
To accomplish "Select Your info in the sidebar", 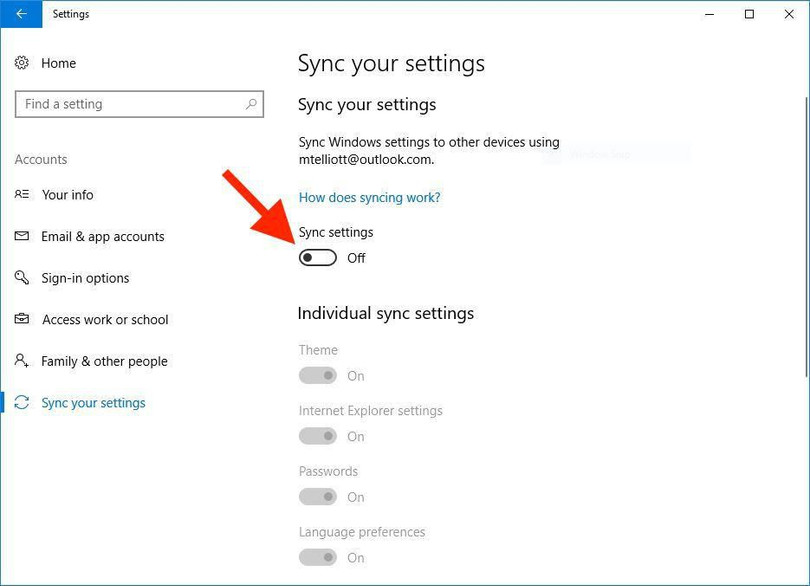I will coord(68,195).
